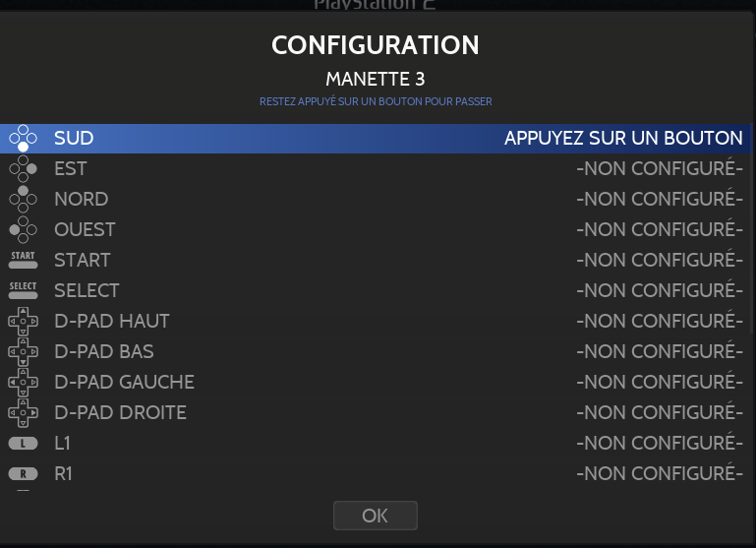The image size is (756, 548).
Task: Click NON CONFIGURÉ value for EST
Action: click(x=659, y=169)
